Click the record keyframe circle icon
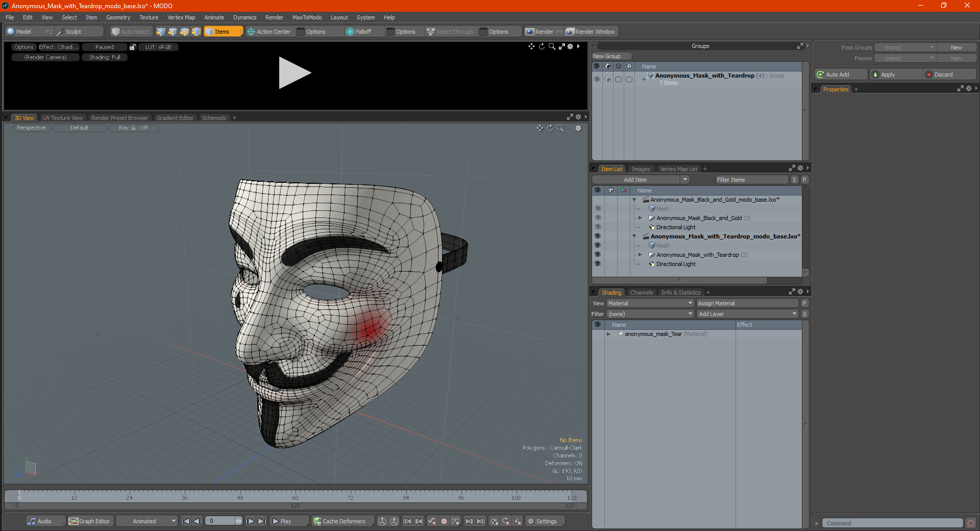 coord(444,521)
